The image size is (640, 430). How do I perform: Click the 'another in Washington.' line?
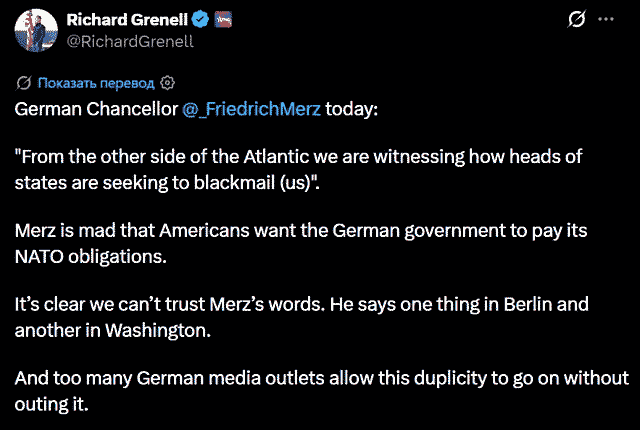pos(113,330)
